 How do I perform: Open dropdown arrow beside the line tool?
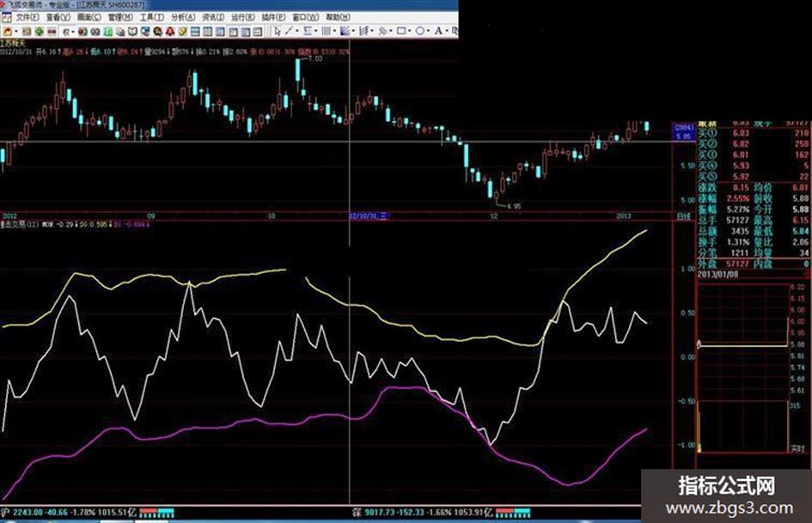coord(297,32)
